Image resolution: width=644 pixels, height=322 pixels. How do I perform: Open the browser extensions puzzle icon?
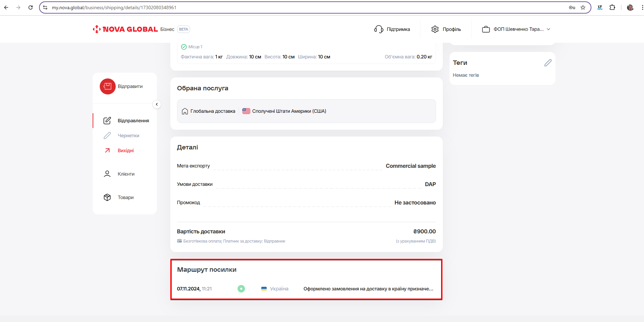pos(612,7)
